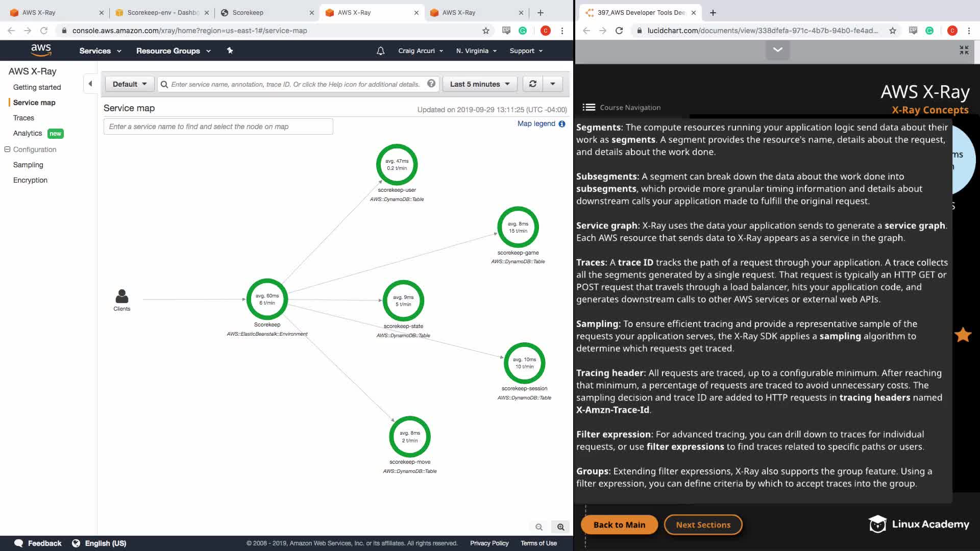Click the Map legend info icon
Viewport: 980px width, 551px height.
pos(562,124)
